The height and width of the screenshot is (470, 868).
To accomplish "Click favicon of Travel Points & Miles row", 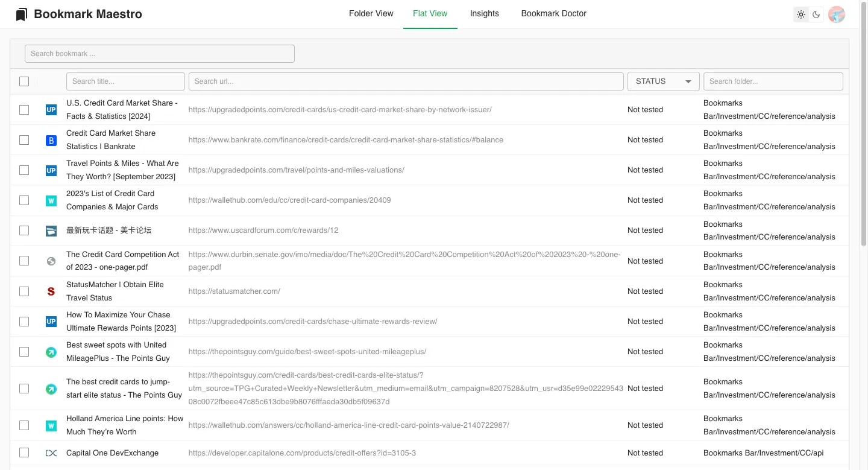I will tap(51, 170).
